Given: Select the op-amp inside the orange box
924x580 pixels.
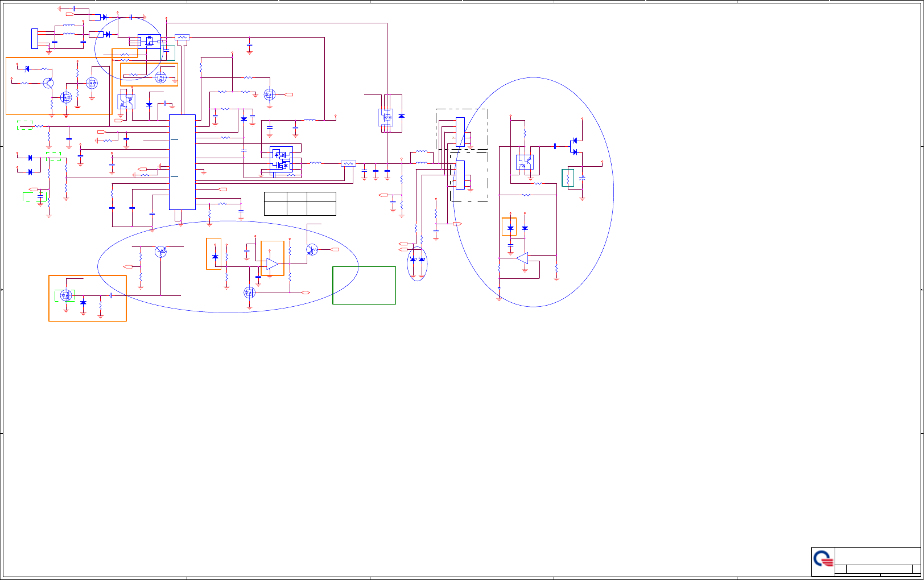Looking at the screenshot, I should [x=273, y=264].
